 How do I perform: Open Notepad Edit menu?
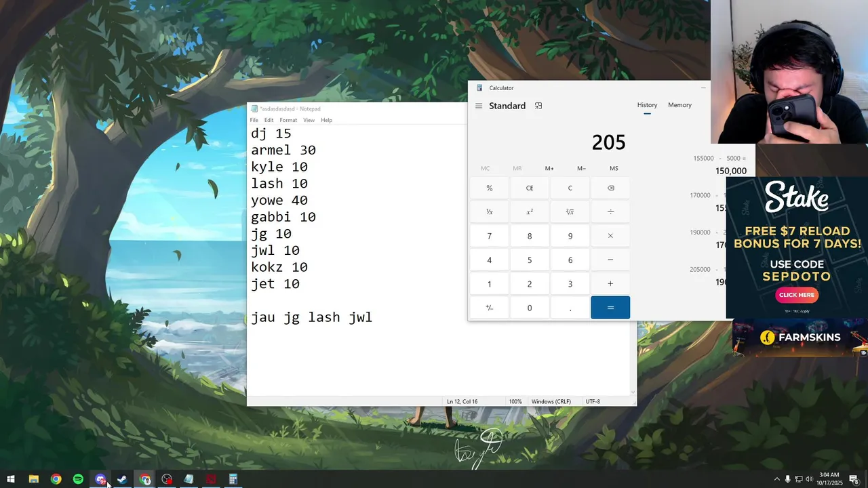click(x=269, y=120)
